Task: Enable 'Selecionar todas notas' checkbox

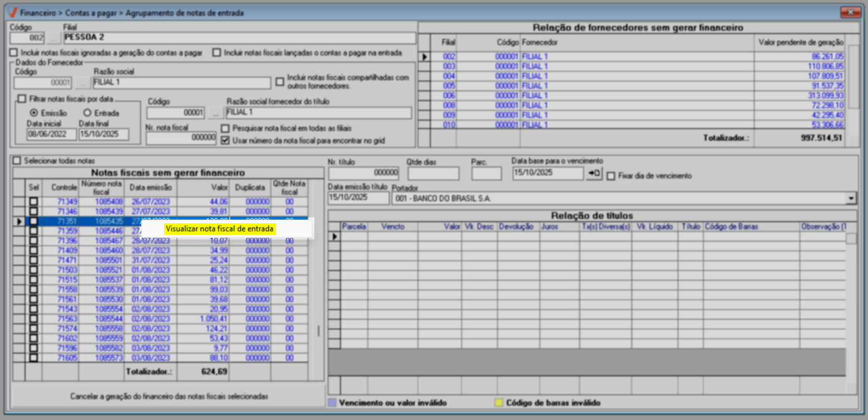Action: pos(17,161)
